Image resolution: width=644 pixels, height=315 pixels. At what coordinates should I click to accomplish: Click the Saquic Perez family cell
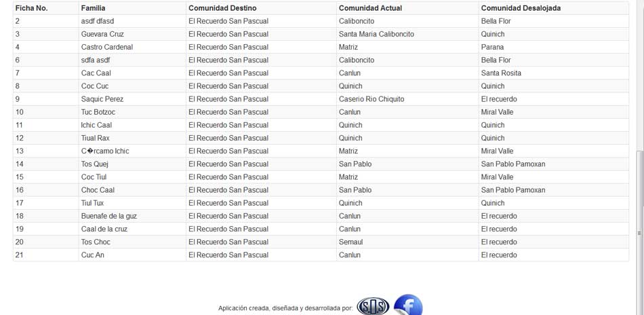tap(132, 99)
